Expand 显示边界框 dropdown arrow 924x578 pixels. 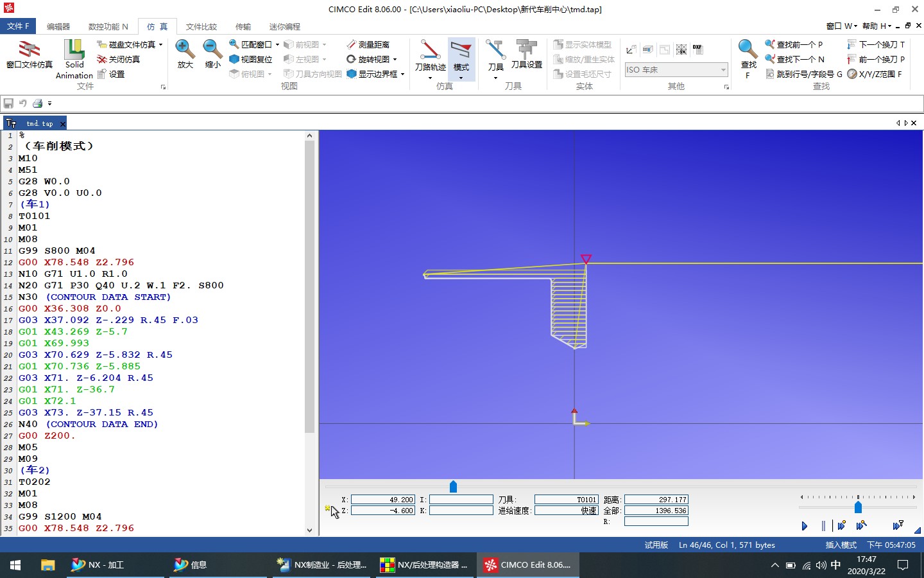click(x=402, y=74)
